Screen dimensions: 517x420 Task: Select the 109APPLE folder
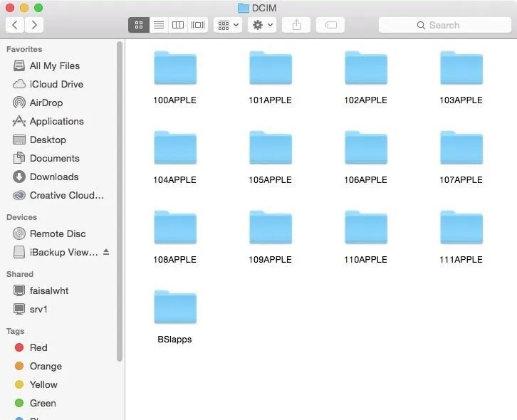[x=271, y=237]
